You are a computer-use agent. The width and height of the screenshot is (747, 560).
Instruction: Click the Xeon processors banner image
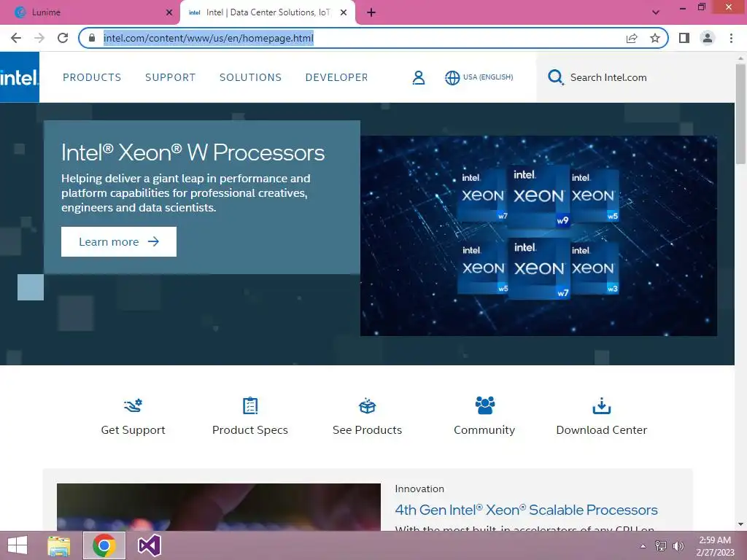click(538, 236)
